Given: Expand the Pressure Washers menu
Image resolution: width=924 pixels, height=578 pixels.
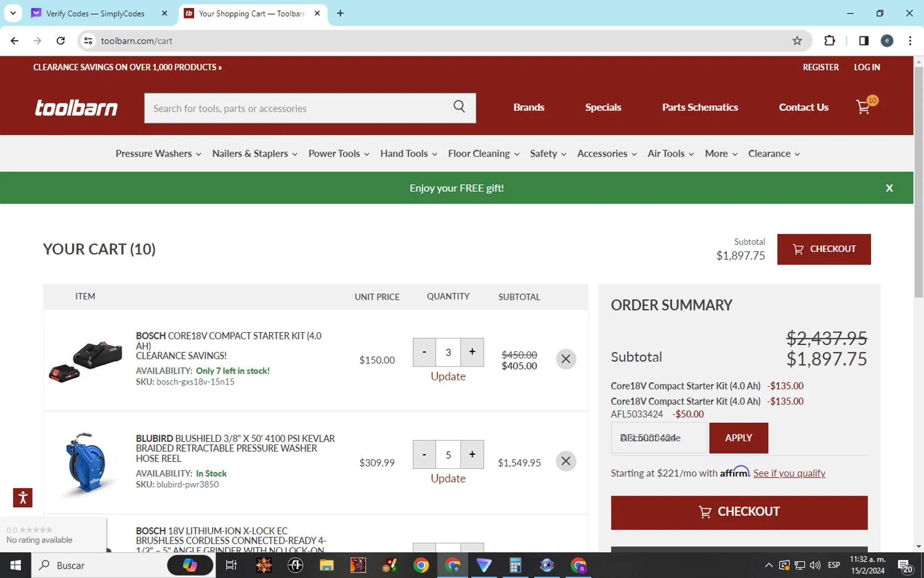Looking at the screenshot, I should coord(158,153).
